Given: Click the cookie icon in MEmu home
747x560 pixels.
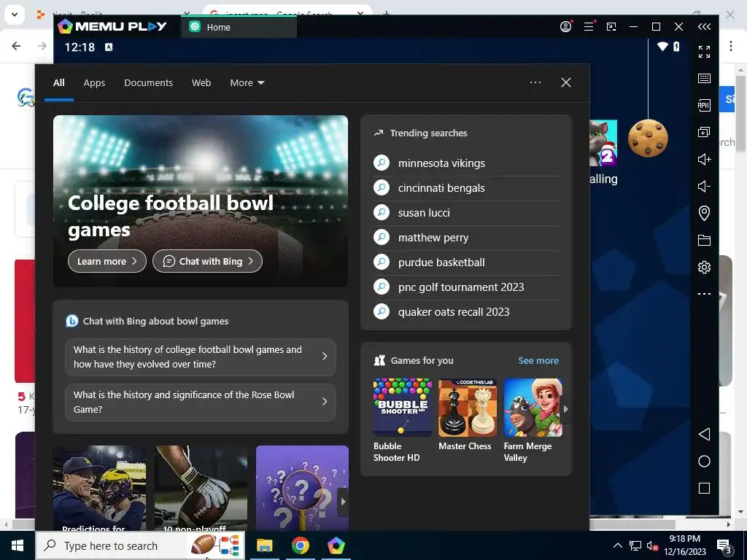Looking at the screenshot, I should pyautogui.click(x=648, y=138).
